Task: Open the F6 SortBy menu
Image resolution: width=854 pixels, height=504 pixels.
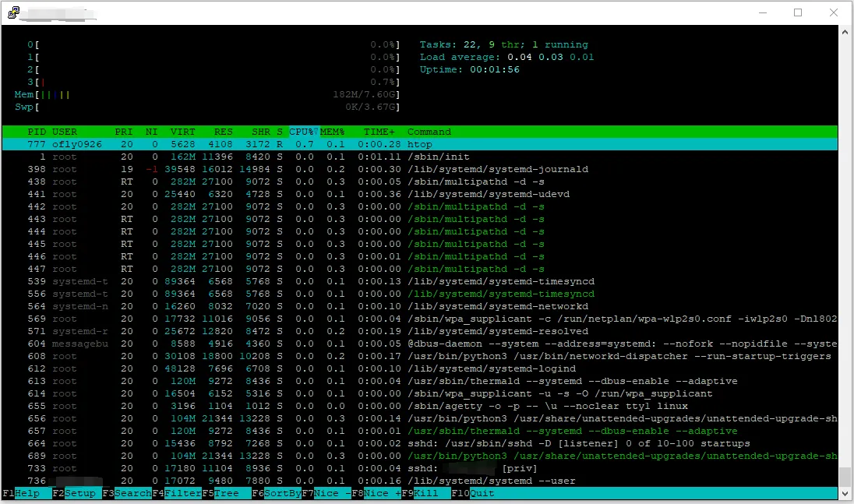Action: point(277,493)
